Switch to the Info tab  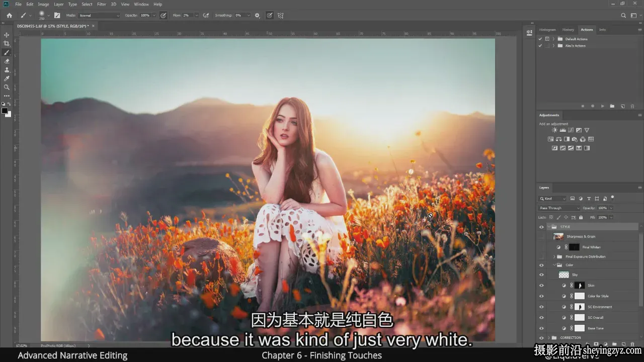[602, 30]
